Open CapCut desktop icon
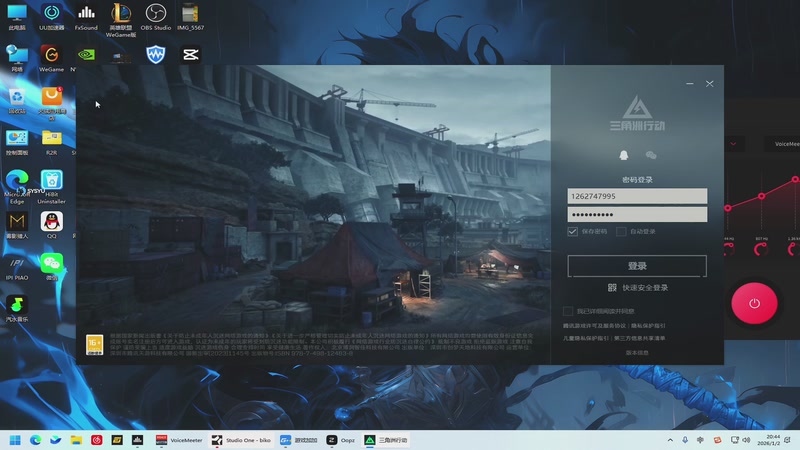This screenshot has width=800, height=450. (190, 55)
